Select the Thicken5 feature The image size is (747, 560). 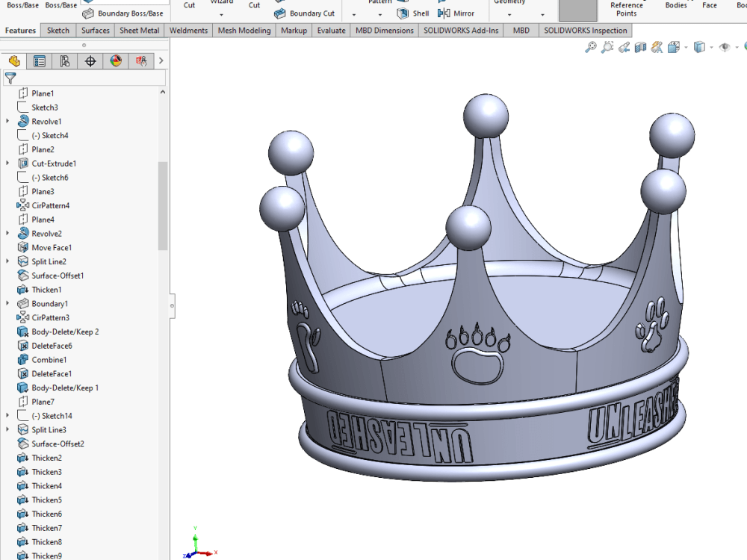pos(40,500)
